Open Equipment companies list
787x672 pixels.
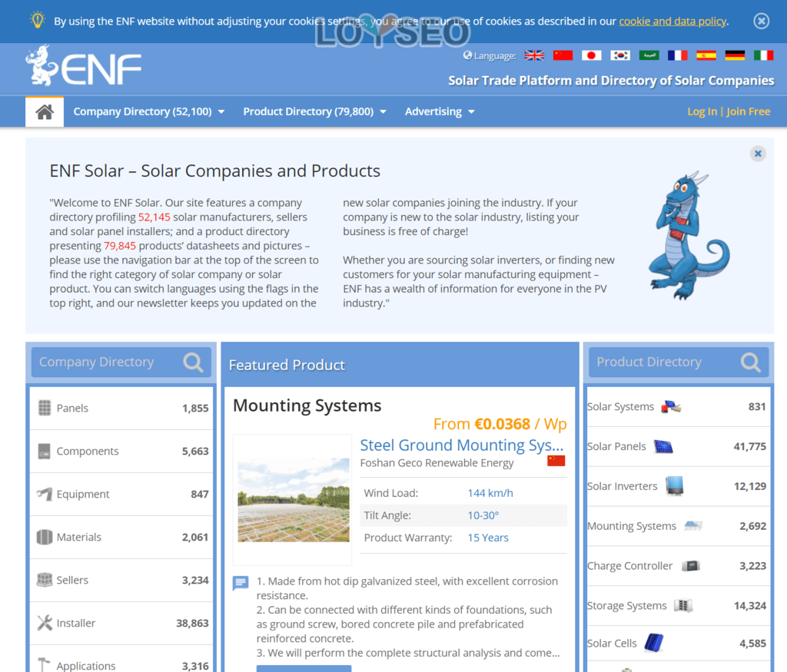tap(121, 494)
